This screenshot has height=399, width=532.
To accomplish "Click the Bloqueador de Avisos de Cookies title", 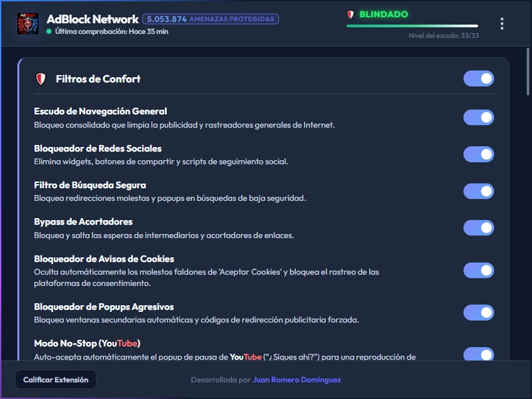I will pyautogui.click(x=104, y=259).
